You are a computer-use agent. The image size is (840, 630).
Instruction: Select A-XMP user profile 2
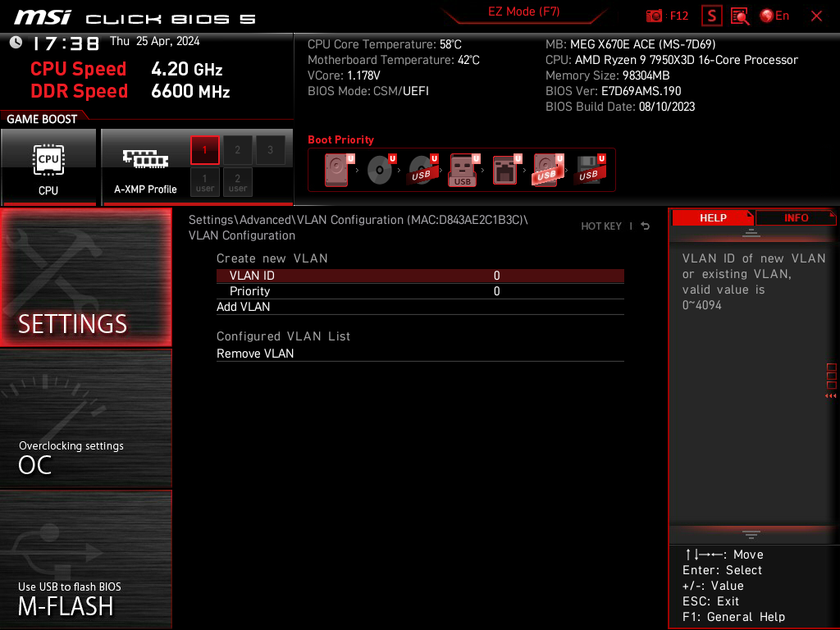point(237,183)
